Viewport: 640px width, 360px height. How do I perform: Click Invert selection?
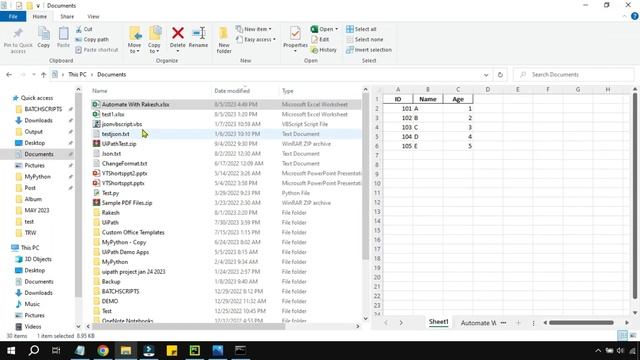[369, 50]
